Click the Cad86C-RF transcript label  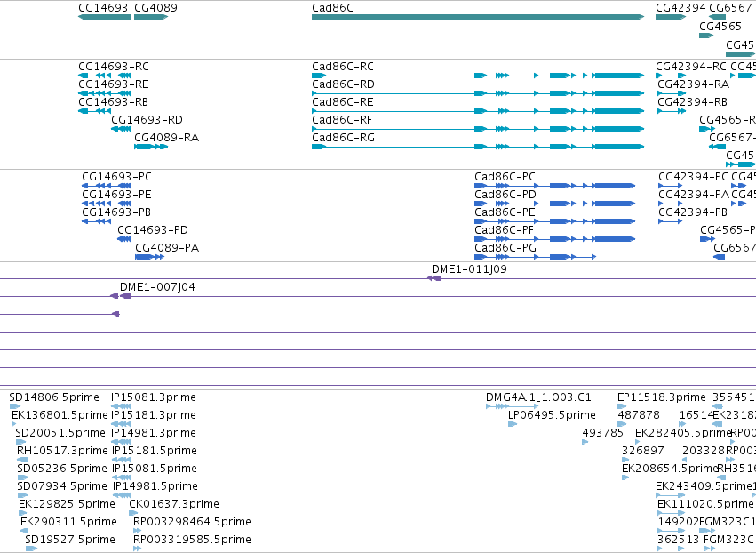(342, 120)
